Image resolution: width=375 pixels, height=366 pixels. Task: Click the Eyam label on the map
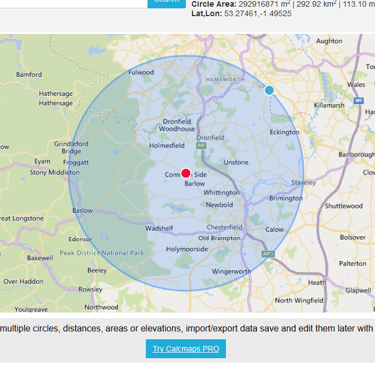point(42,161)
